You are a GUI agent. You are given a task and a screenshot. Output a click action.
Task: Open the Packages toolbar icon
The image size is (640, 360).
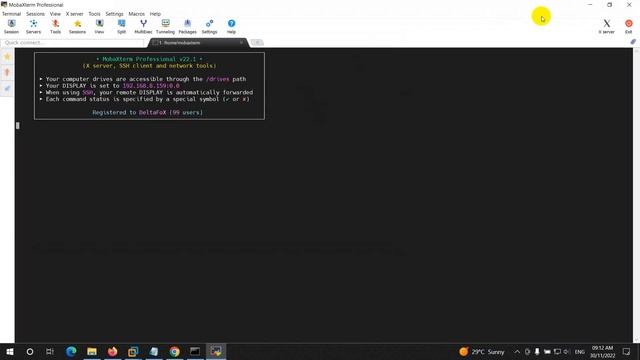(x=187, y=27)
